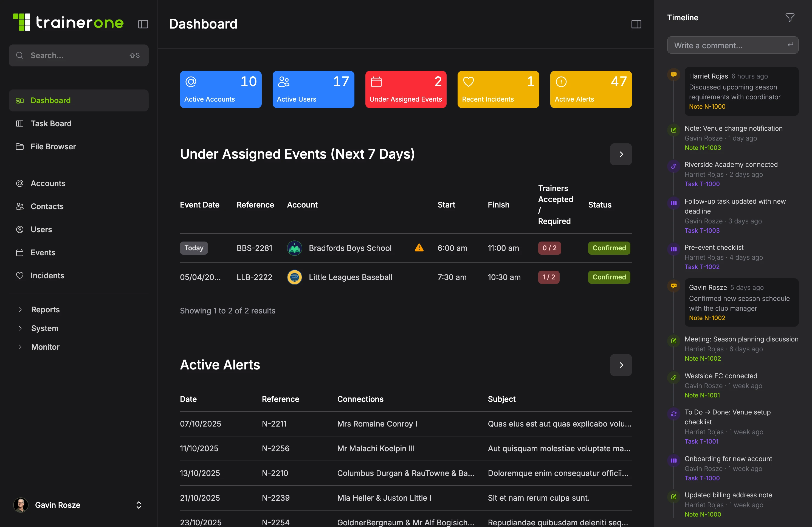Open the Accounts section icon
Screen dimensions: 812x527
pos(20,183)
